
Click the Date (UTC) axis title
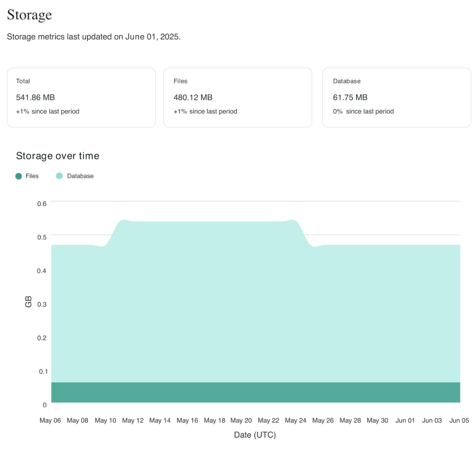255,435
